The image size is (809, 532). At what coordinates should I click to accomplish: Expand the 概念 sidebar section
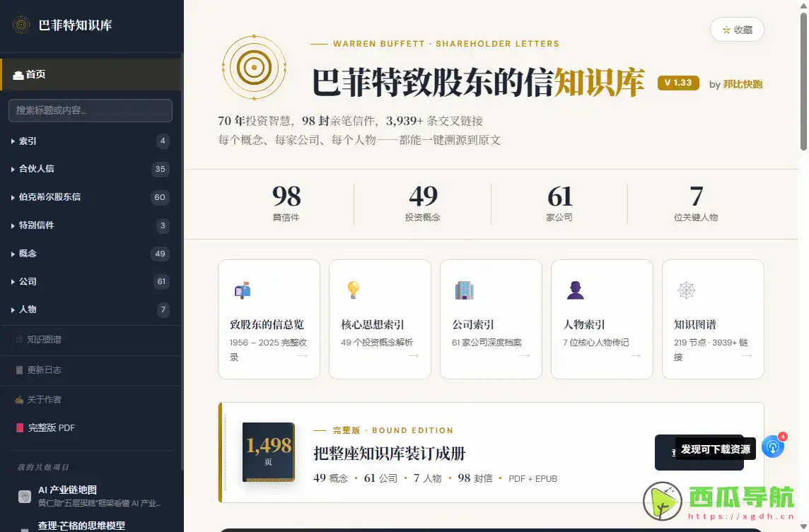click(x=91, y=254)
